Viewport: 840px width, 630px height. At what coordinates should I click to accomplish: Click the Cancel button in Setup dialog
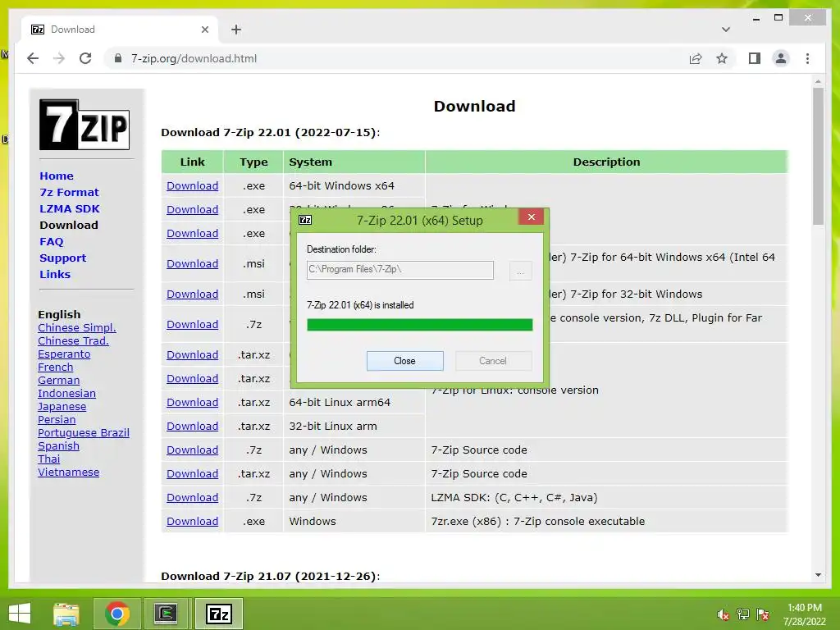[493, 361]
